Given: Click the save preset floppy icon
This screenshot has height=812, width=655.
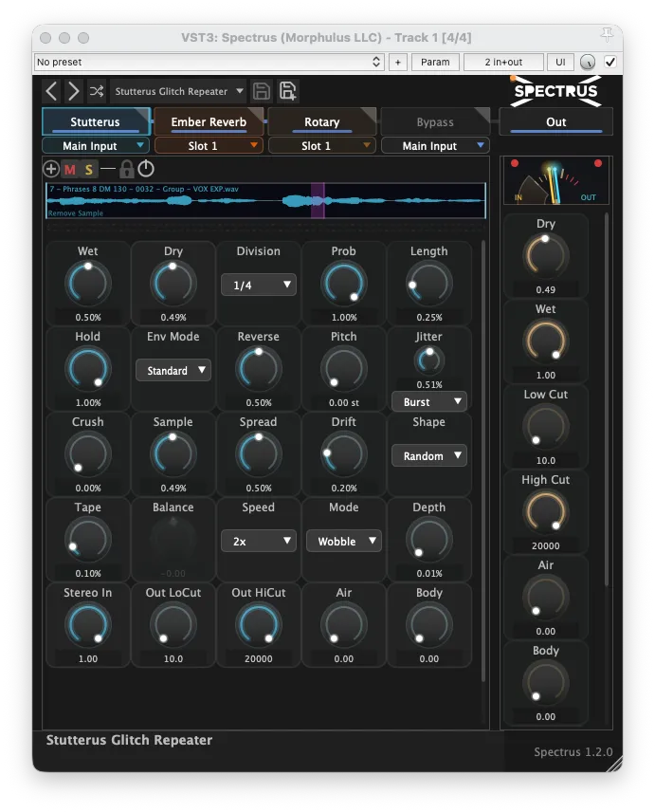Looking at the screenshot, I should click(x=262, y=91).
